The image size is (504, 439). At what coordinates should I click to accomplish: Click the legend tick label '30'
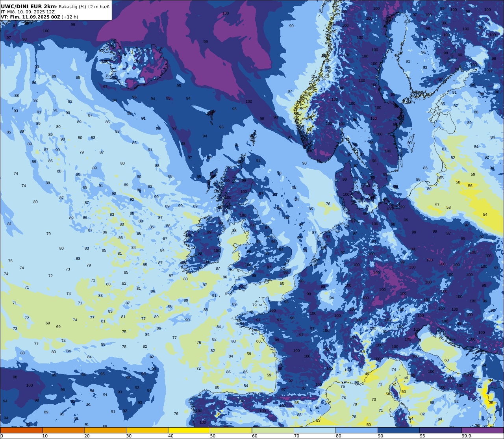coord(129,436)
